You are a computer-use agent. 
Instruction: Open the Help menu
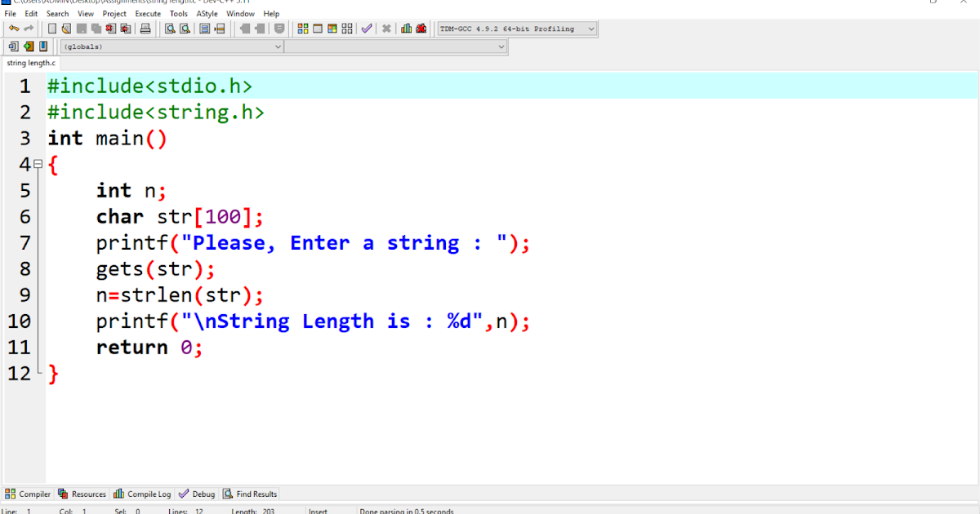(271, 14)
